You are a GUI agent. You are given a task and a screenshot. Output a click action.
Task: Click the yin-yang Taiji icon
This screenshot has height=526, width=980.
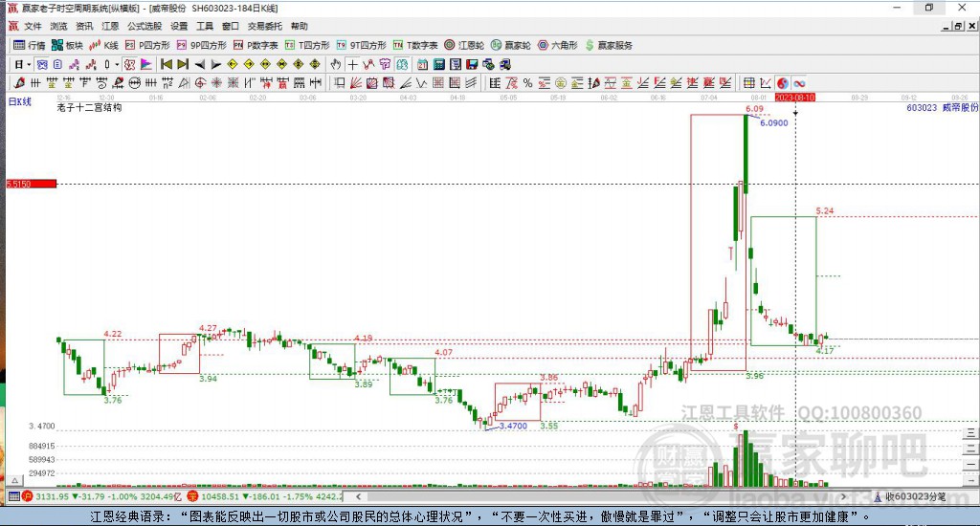pos(782,83)
